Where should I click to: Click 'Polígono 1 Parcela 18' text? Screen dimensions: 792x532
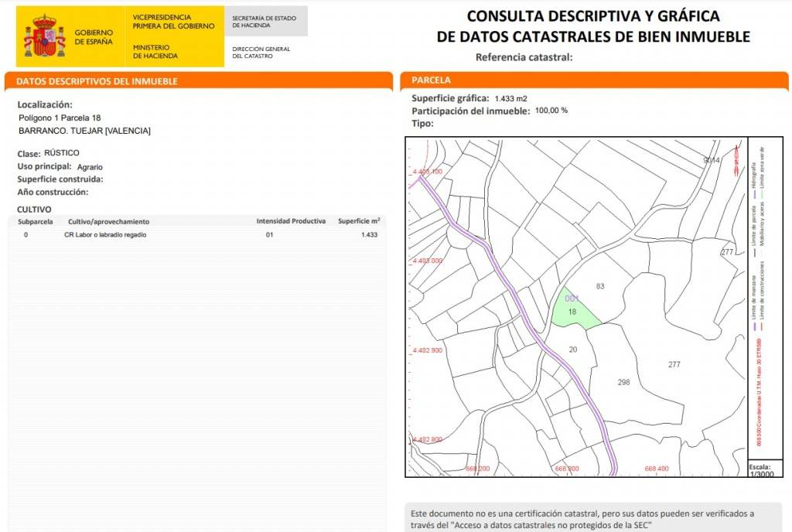pyautogui.click(x=60, y=118)
